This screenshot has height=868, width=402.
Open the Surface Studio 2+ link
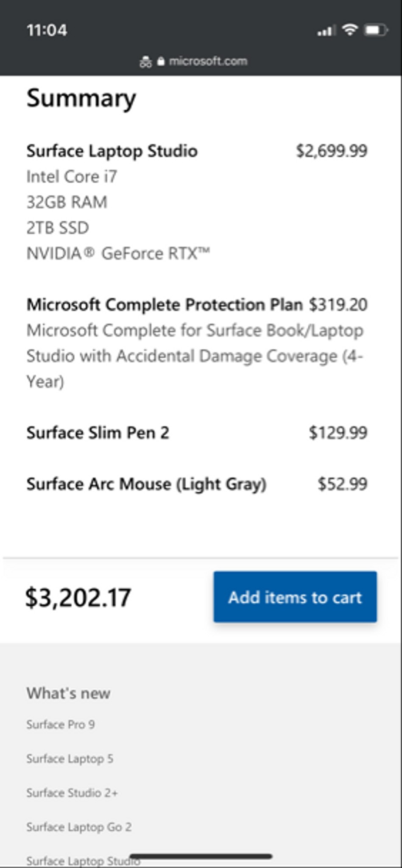coord(72,793)
